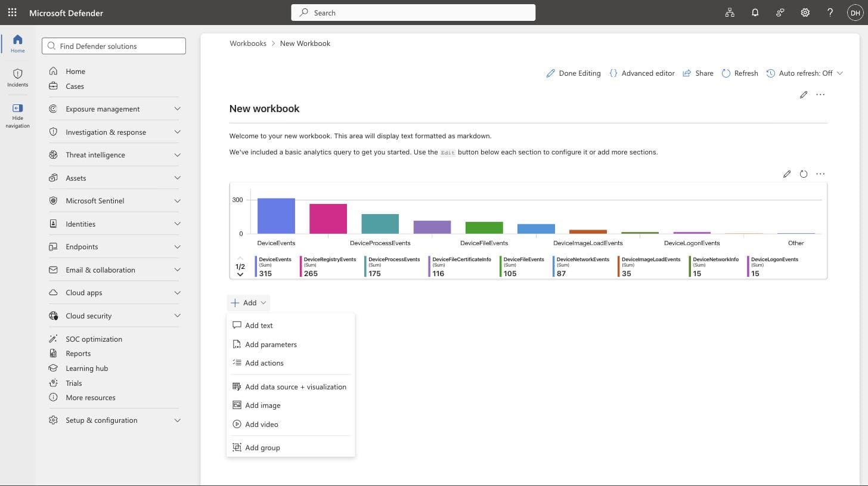Click the organization hierarchy icon in header
This screenshot has height=486, width=868.
730,13
